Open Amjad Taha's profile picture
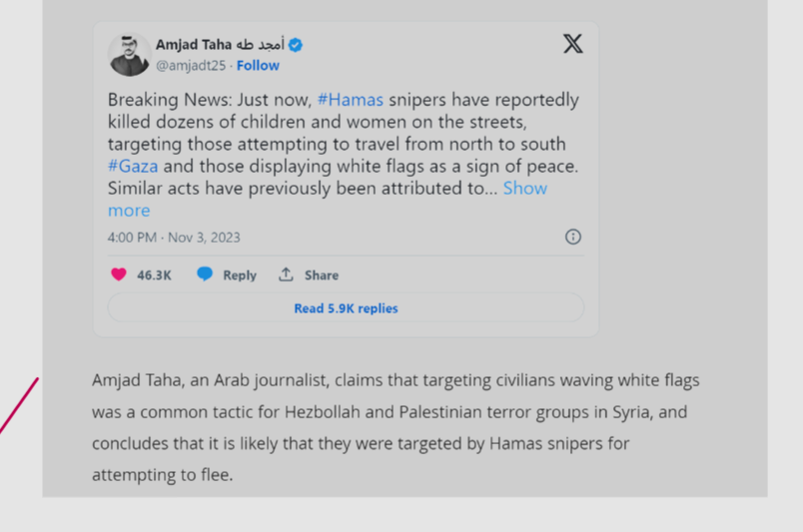Viewport: 803px width, 532px height. pyautogui.click(x=130, y=55)
